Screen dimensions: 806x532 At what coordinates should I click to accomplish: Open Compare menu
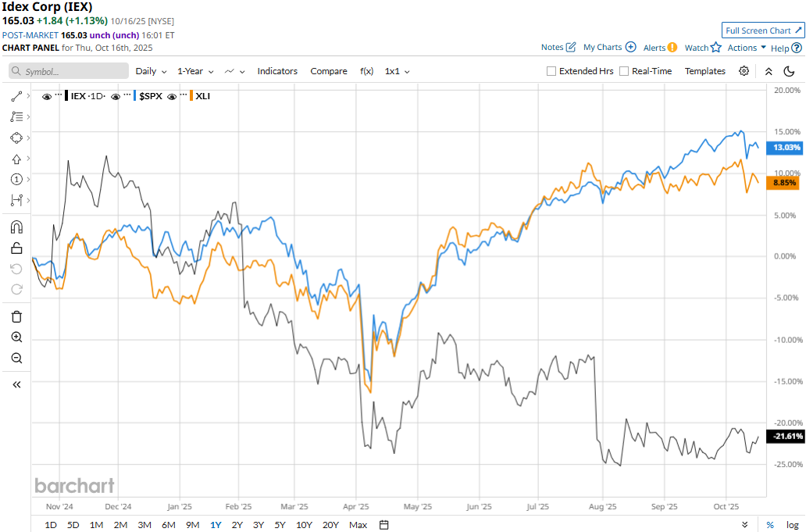[329, 71]
